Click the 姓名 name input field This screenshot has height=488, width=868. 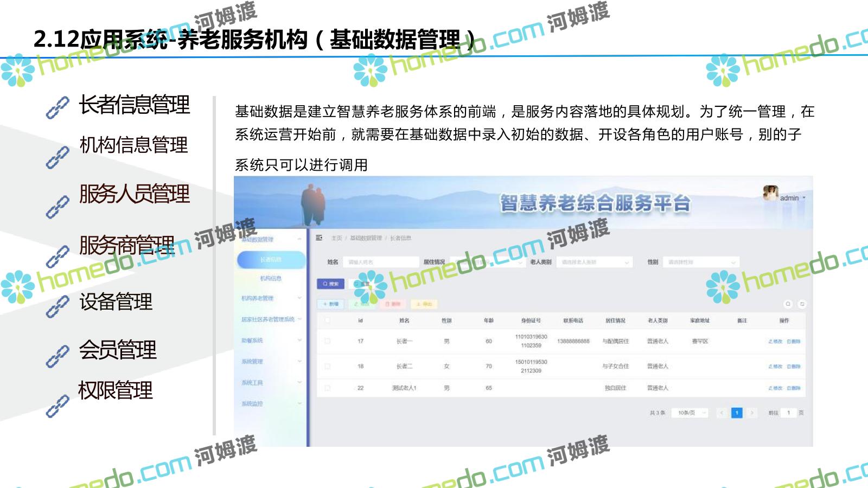(x=382, y=262)
